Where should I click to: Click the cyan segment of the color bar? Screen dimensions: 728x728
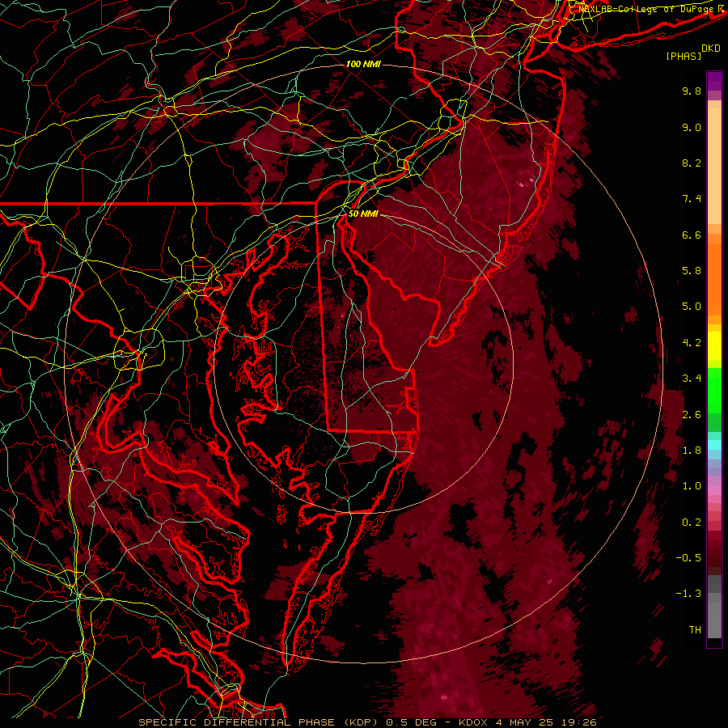714,445
